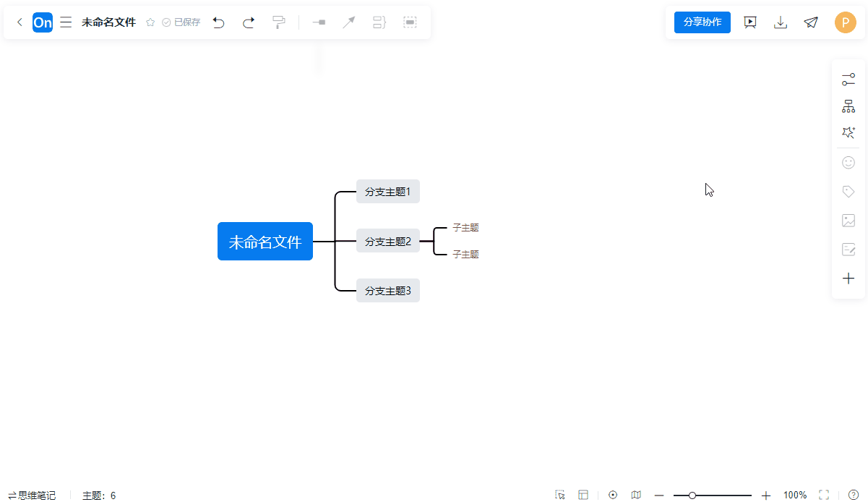Toggle fullscreen mode icon
This screenshot has width=868, height=502.
pos(824,495)
